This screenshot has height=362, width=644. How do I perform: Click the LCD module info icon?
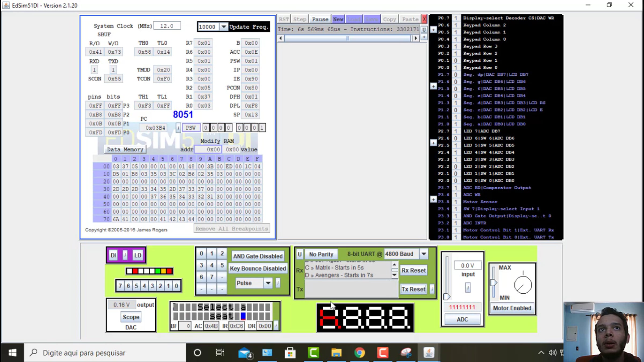[x=276, y=326]
